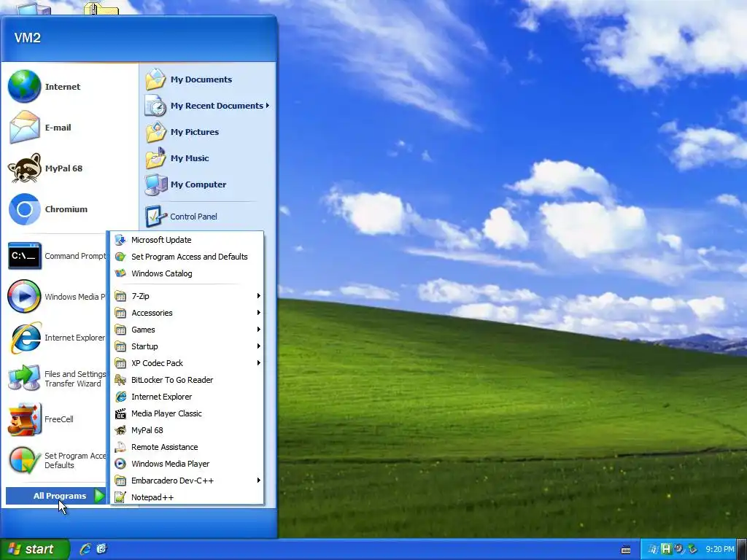Click the 7-Zip folder text

[x=140, y=296]
